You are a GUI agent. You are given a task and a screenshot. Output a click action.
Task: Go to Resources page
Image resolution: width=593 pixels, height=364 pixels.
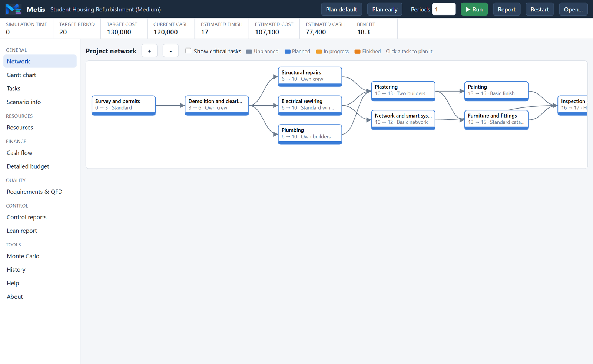coord(40,128)
